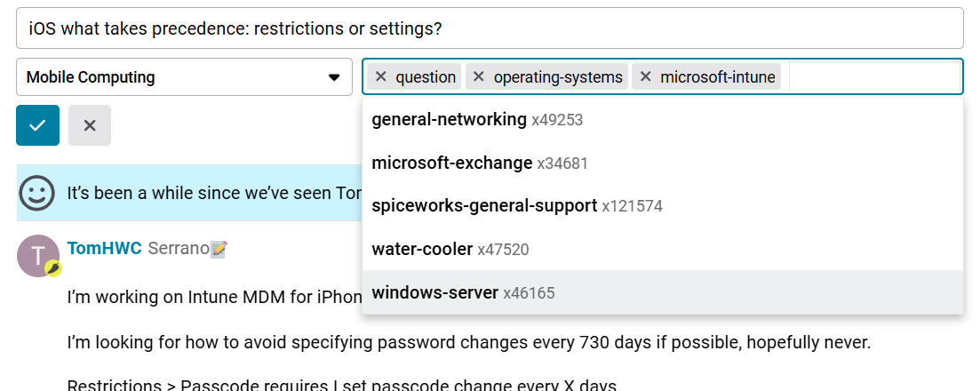Choose microsoft-exchange from tag suggestions
The height and width of the screenshot is (391, 980).
coord(453,163)
